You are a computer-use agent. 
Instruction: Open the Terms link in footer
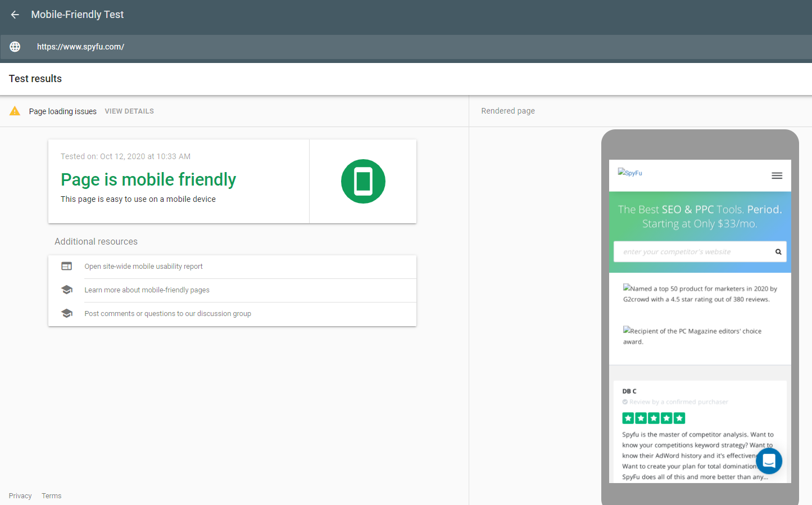[52, 496]
